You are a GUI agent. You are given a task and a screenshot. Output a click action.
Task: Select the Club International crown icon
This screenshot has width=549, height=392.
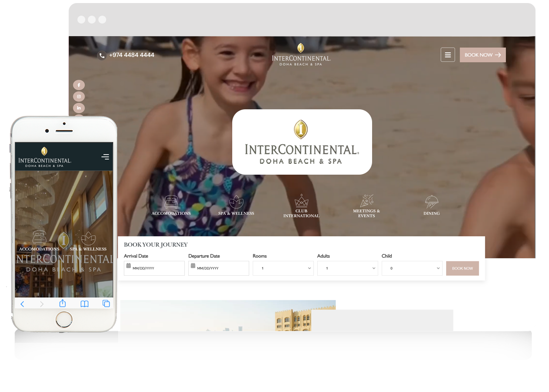point(301,201)
